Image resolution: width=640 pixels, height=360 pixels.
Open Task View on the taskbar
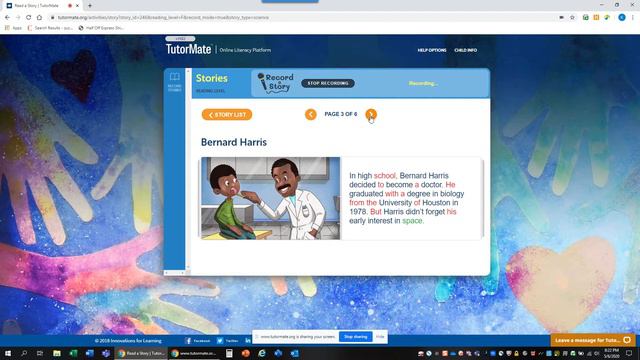pyautogui.click(x=40, y=353)
